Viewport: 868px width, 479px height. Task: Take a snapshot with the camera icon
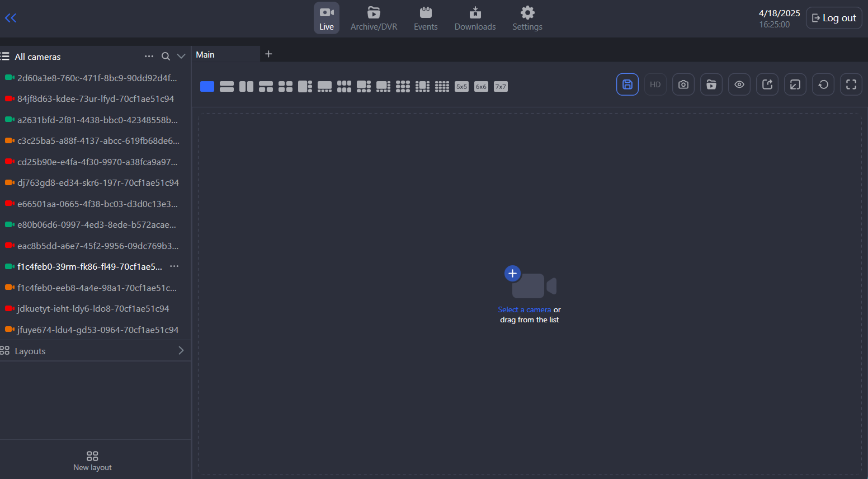[x=683, y=84]
